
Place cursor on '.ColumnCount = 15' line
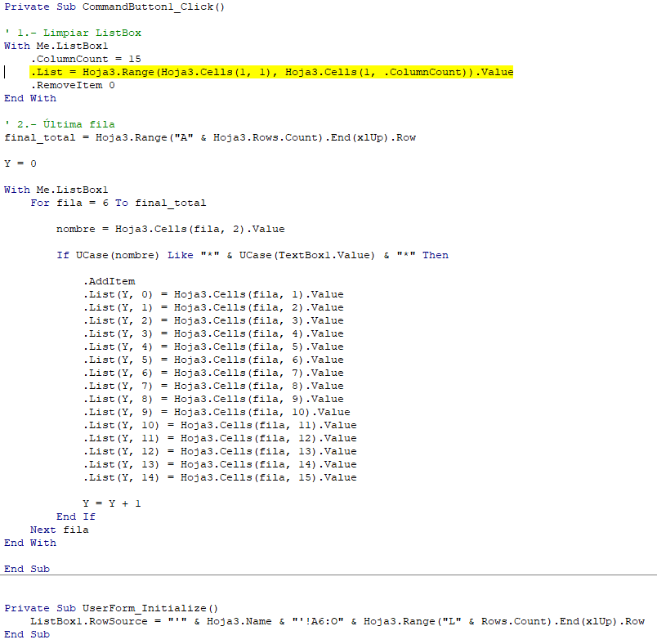[86, 59]
